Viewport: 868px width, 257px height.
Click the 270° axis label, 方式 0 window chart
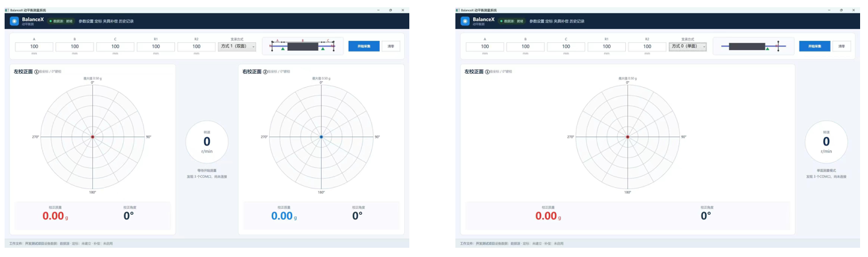[571, 136]
